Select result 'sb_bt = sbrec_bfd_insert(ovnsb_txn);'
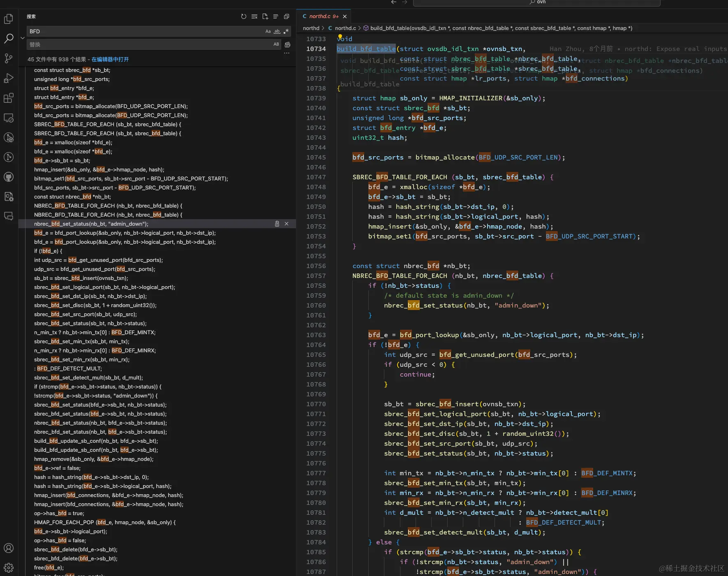The image size is (728, 576). [81, 278]
